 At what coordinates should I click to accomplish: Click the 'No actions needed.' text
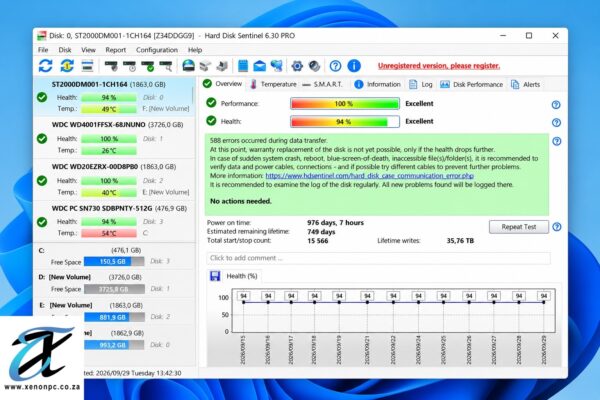(x=241, y=201)
